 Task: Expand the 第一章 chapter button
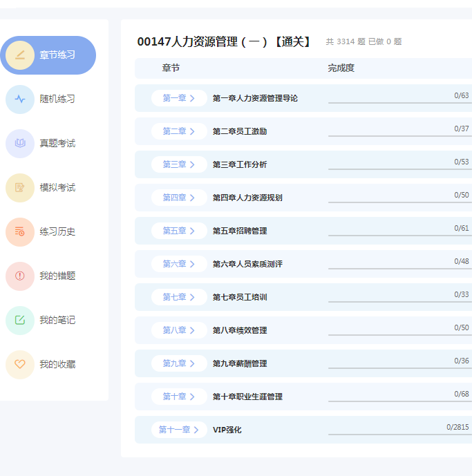pos(179,98)
